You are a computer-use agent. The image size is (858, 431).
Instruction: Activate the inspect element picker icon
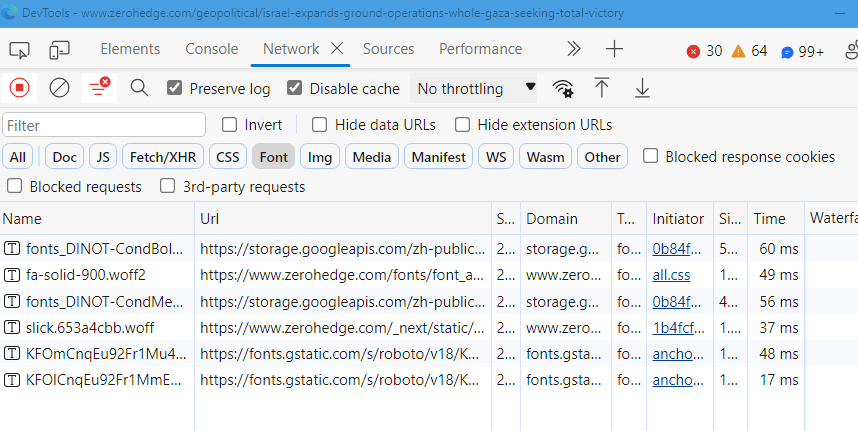point(20,50)
